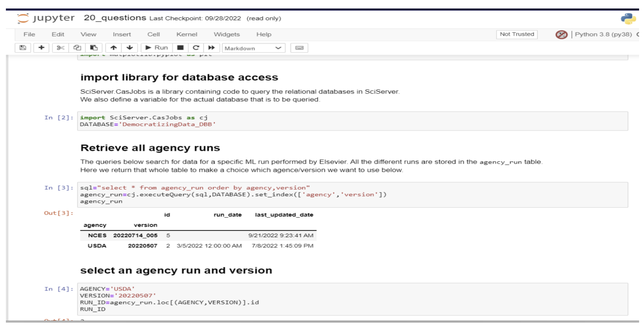This screenshot has width=644, height=325.
Task: Open the View menu
Action: [x=89, y=34]
